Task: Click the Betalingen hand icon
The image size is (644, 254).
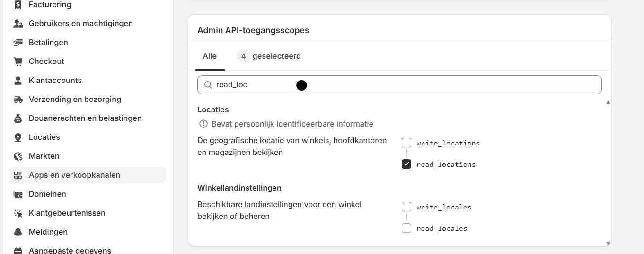Action: (18, 42)
